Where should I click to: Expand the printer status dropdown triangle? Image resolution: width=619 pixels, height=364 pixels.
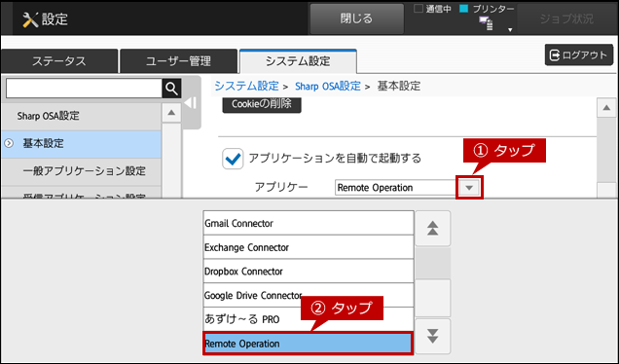pyautogui.click(x=510, y=29)
